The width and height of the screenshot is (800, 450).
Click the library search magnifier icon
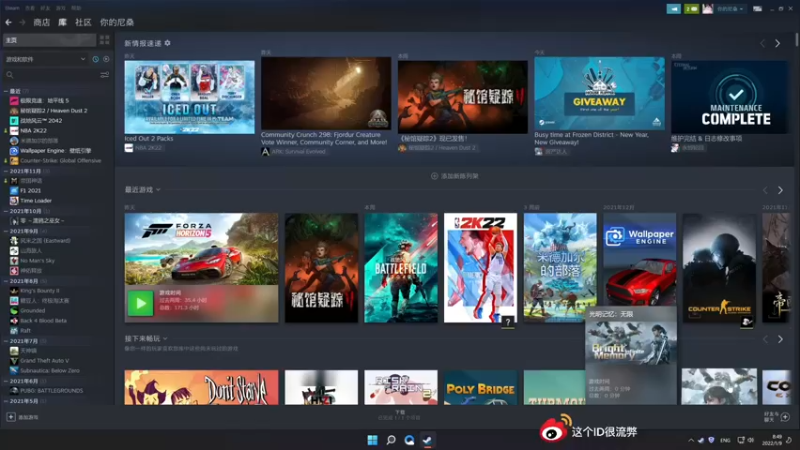(10, 75)
